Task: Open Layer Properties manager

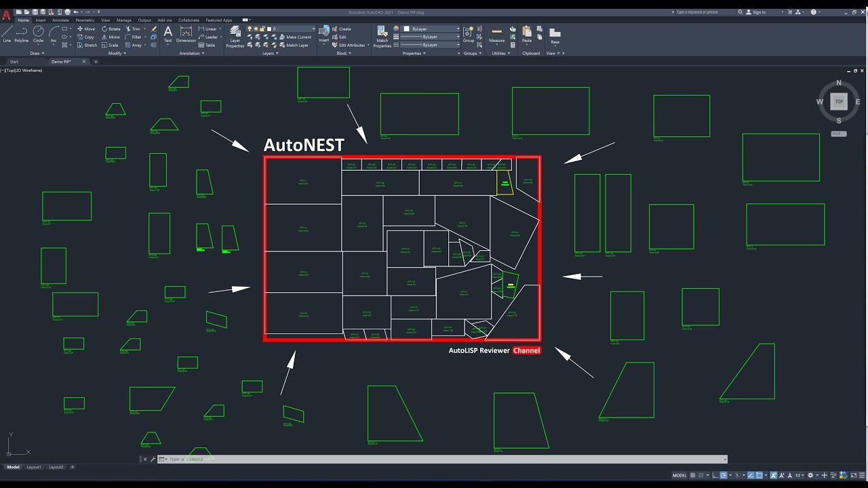Action: tap(235, 37)
